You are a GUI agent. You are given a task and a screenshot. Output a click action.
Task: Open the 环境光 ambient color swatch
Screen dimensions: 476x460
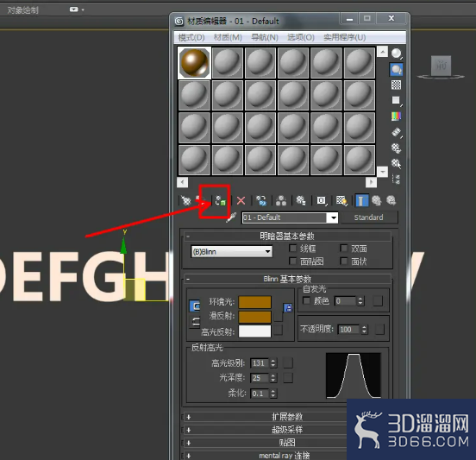coord(254,302)
